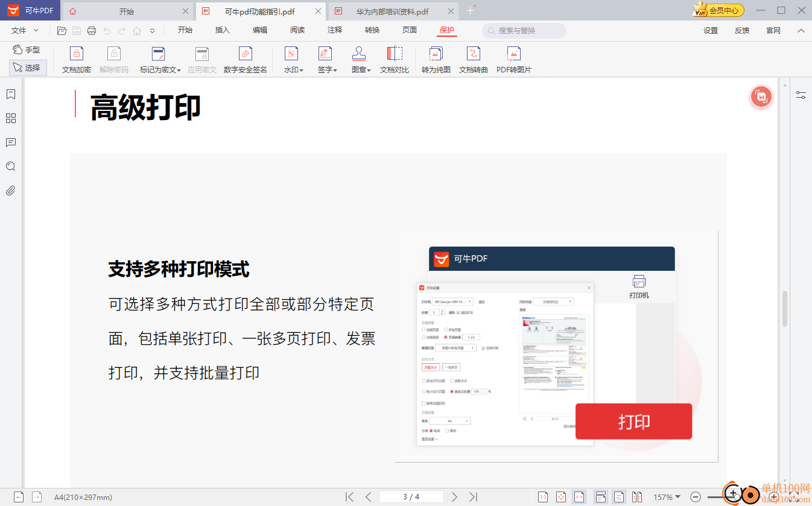812x506 pixels.
Task: Open the Edit (编辑) ribbon tab
Action: [x=260, y=30]
